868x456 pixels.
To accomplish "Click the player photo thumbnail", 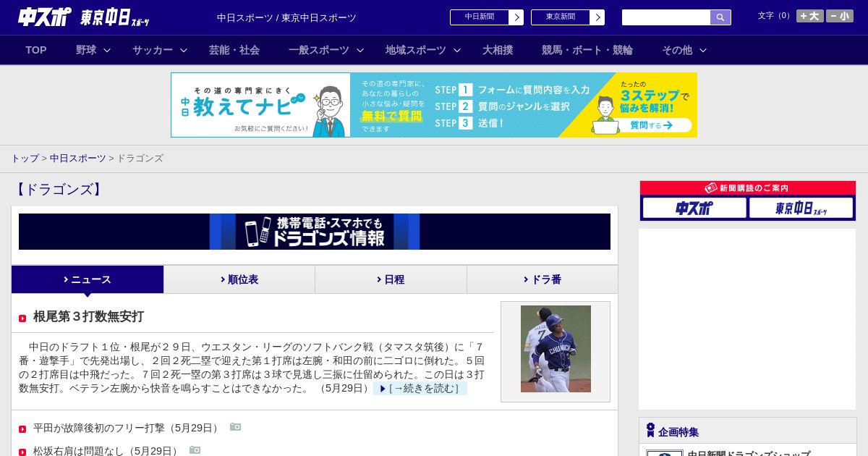I will [x=556, y=349].
